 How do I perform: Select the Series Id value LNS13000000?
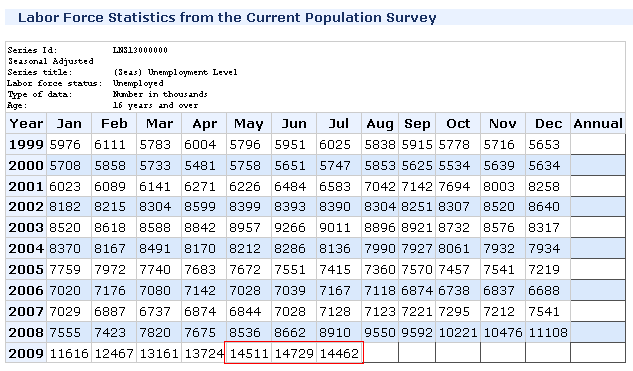point(140,50)
